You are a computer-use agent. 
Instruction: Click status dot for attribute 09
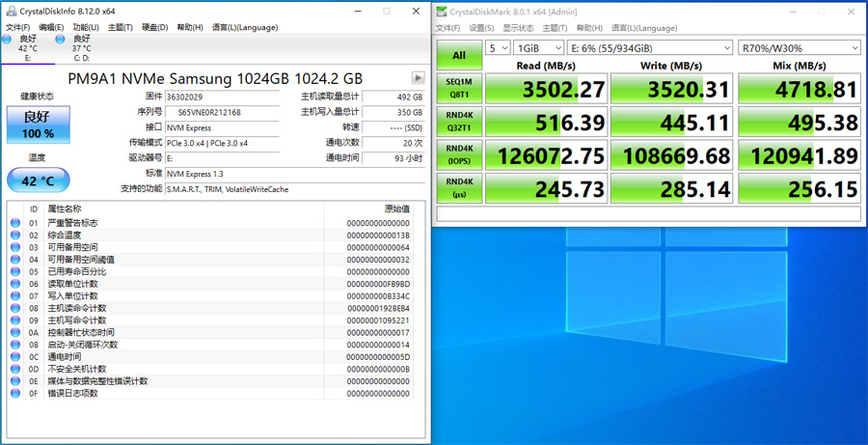(14, 320)
